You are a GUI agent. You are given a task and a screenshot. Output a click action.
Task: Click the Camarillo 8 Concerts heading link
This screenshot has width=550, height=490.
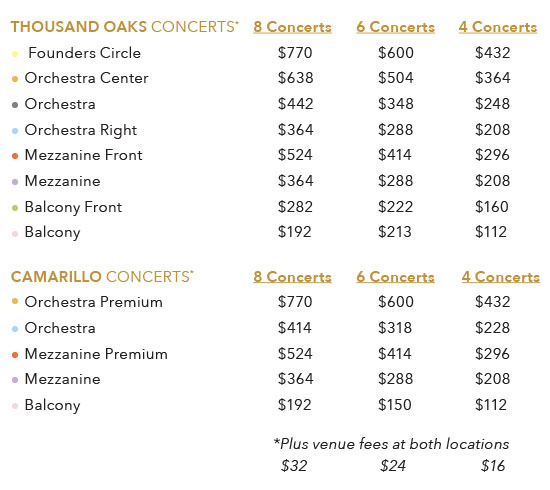(292, 277)
